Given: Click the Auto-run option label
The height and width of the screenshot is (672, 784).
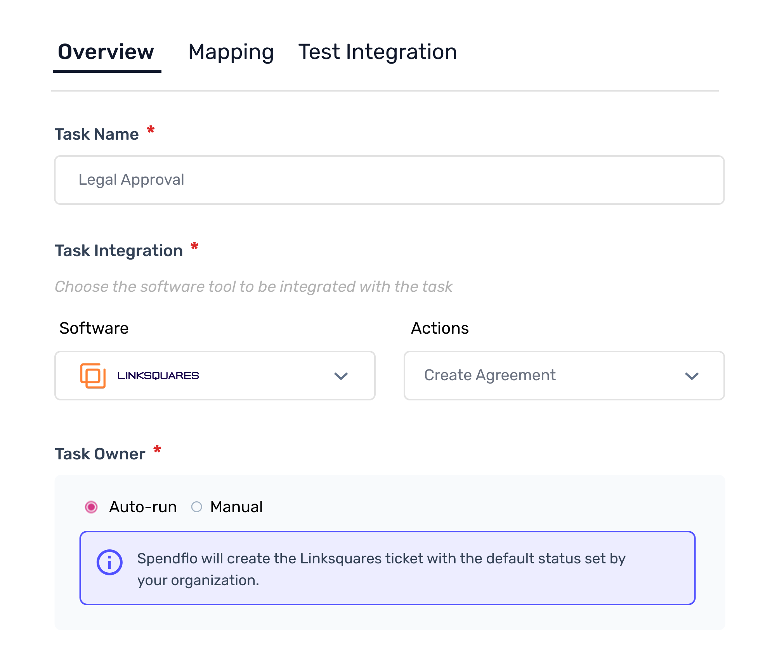Looking at the screenshot, I should (143, 507).
